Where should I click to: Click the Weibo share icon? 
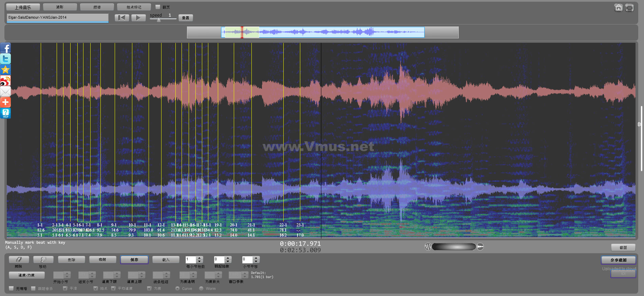[5, 81]
